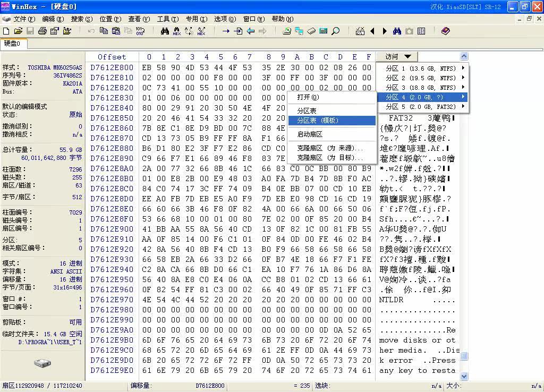Click the magnifying glass analyze icon
This screenshot has height=392, width=544.
click(336, 31)
